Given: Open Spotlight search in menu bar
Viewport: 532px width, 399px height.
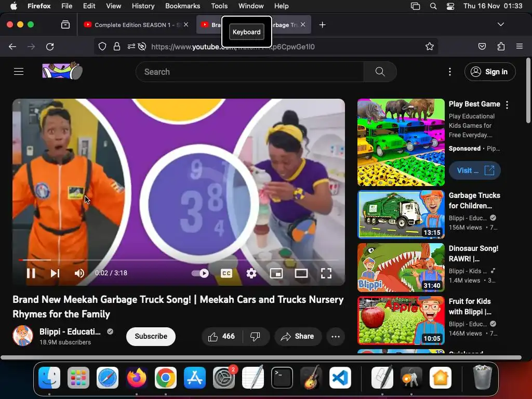Looking at the screenshot, I should 433,6.
